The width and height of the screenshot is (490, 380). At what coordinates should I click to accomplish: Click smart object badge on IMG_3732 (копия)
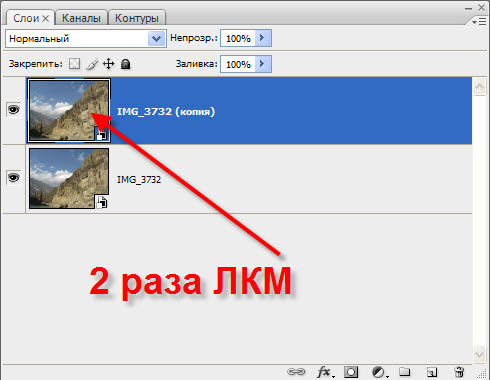[x=102, y=134]
